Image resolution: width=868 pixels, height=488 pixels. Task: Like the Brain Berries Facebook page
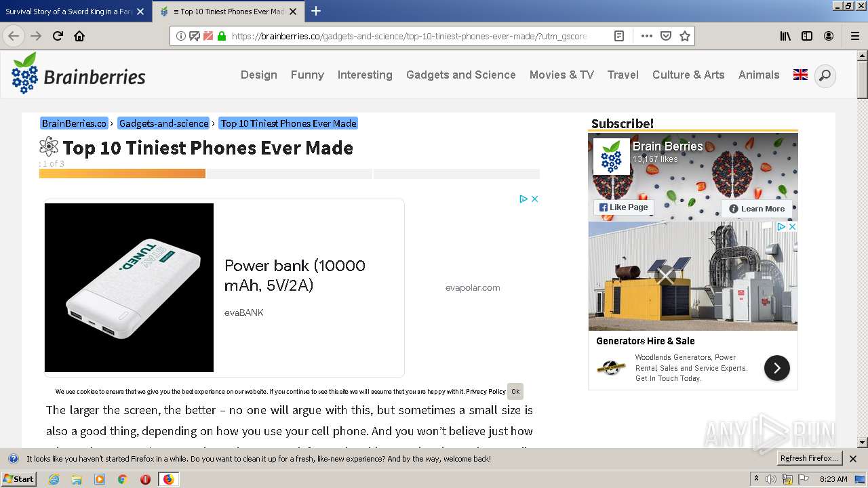pos(623,207)
